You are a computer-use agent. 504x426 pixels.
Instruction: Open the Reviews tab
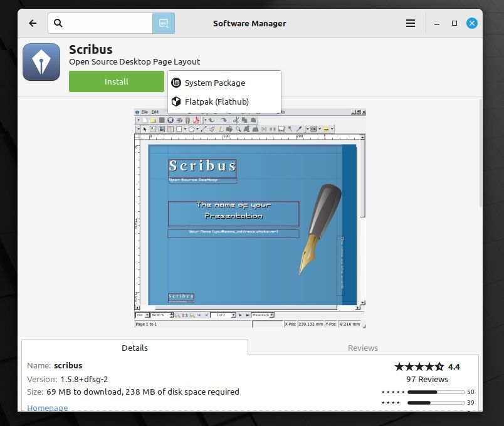tap(363, 348)
